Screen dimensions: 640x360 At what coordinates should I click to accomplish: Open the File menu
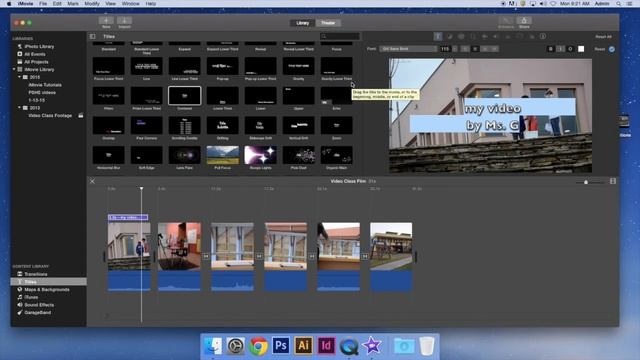pyautogui.click(x=43, y=3)
